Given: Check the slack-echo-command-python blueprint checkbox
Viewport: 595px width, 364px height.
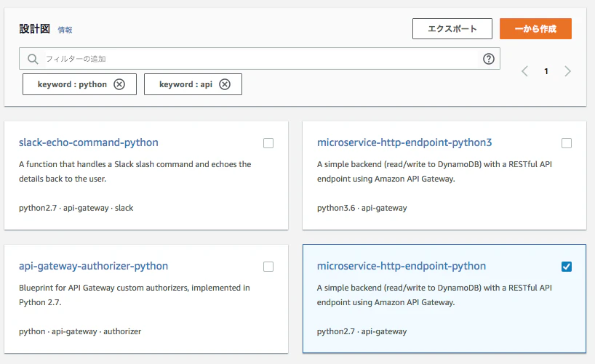Looking at the screenshot, I should [x=268, y=143].
